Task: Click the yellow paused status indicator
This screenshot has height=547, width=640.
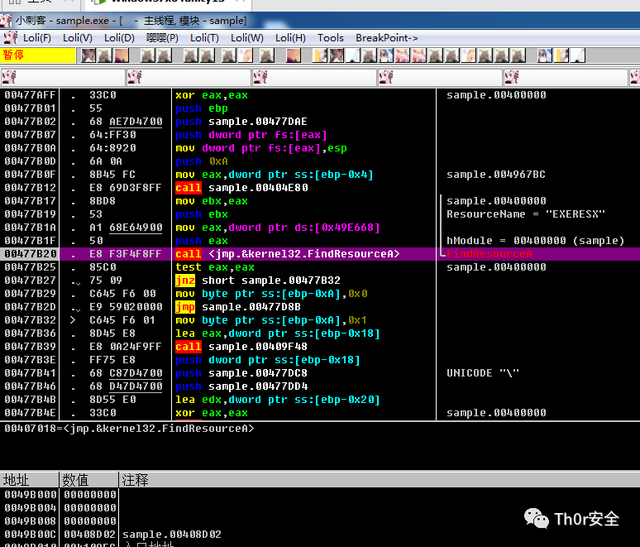Action: (38, 55)
